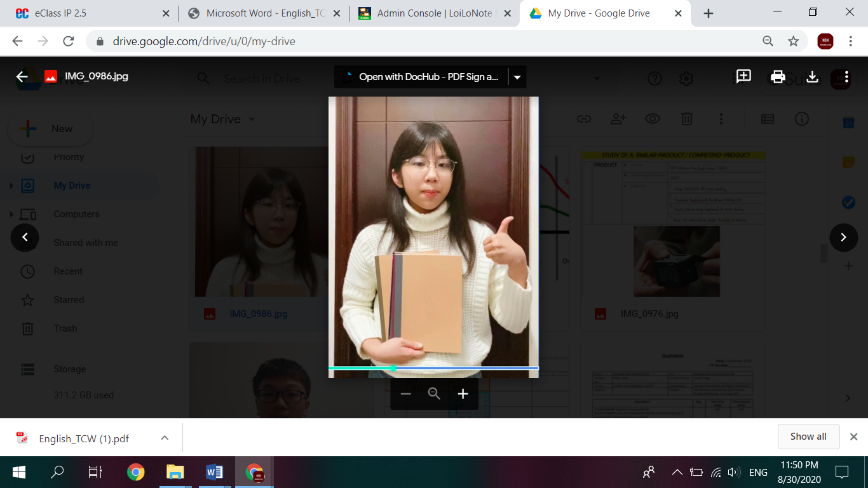Open Chrome three-dot menu
868x488 pixels.
pos(850,41)
